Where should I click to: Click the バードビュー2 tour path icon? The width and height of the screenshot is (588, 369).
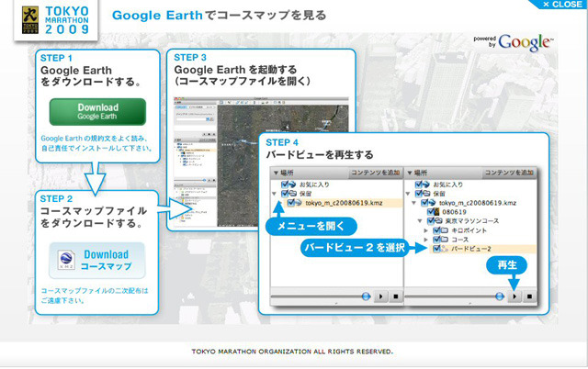[x=444, y=249]
